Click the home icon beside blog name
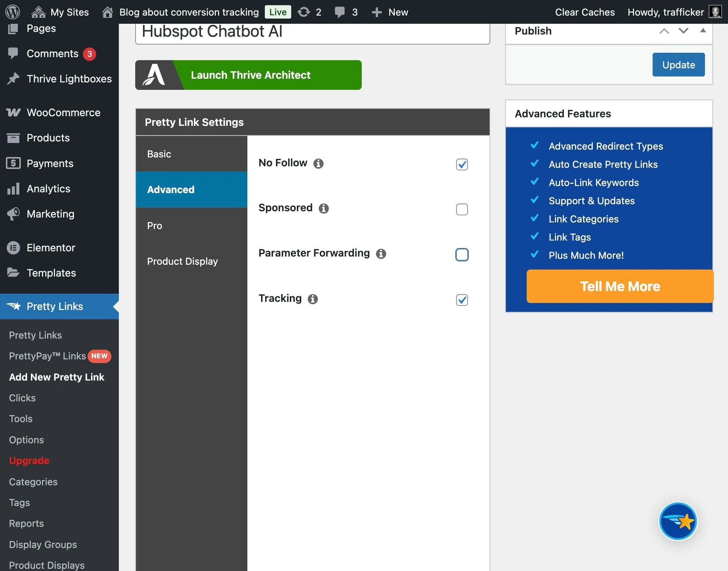Screen dimensions: 728x571 coord(107,12)
